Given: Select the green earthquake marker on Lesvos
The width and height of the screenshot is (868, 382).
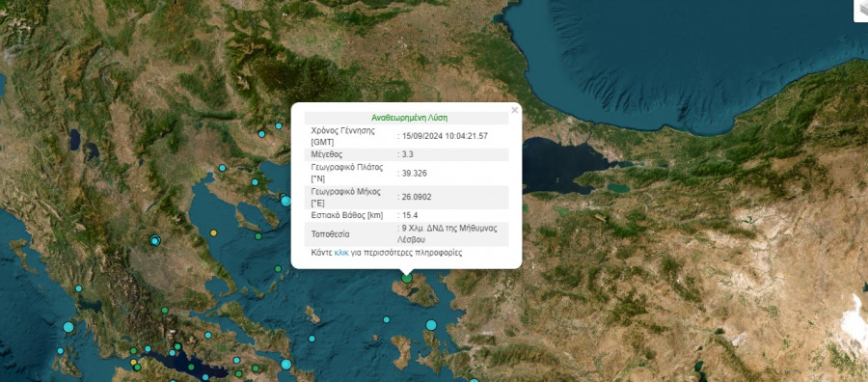Looking at the screenshot, I should pos(407,278).
